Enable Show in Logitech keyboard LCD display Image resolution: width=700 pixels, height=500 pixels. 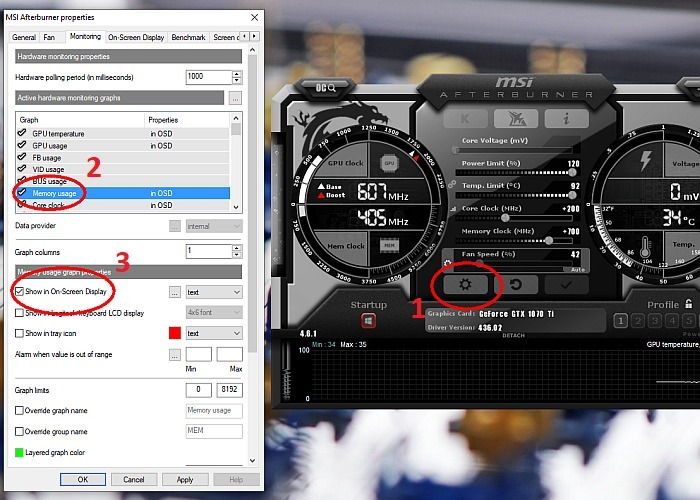(19, 313)
